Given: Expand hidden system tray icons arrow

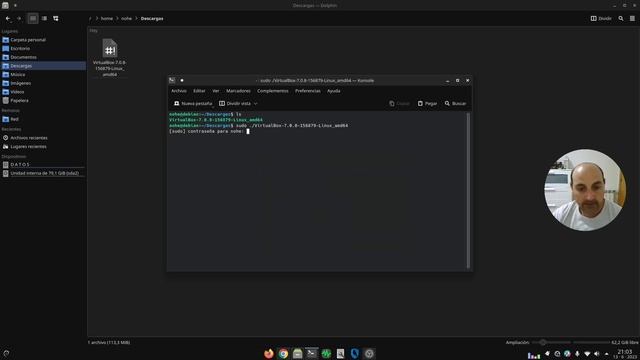Looking at the screenshot, I should click(607, 354).
